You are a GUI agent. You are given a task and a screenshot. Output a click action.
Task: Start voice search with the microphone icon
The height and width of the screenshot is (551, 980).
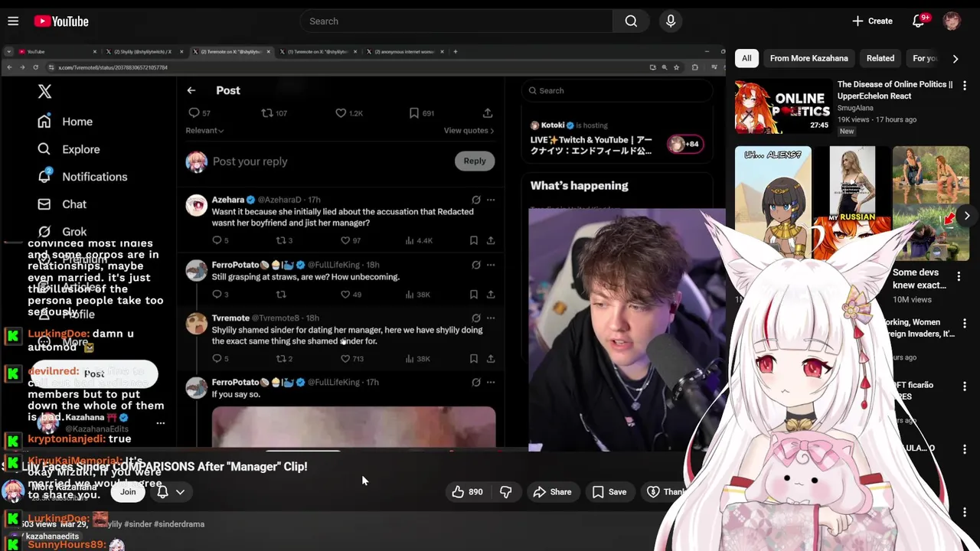point(671,21)
